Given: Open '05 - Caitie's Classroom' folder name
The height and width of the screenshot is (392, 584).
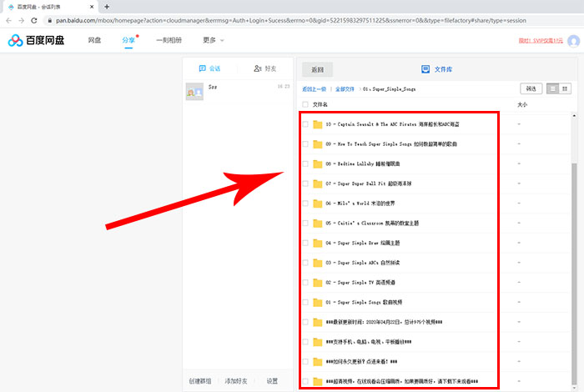Looking at the screenshot, I should tap(372, 223).
